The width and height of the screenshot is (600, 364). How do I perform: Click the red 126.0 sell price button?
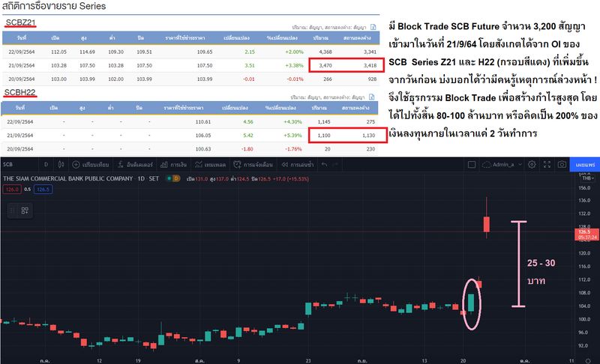tap(12, 189)
